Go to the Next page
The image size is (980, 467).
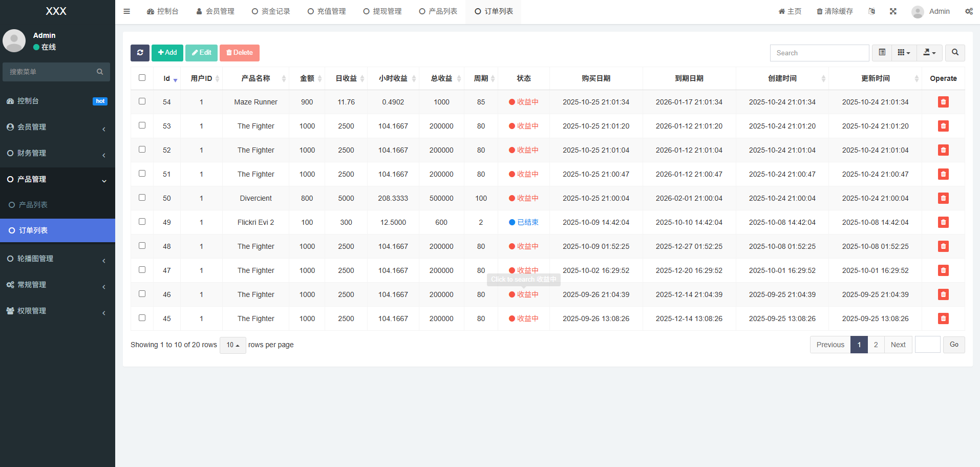pos(898,345)
